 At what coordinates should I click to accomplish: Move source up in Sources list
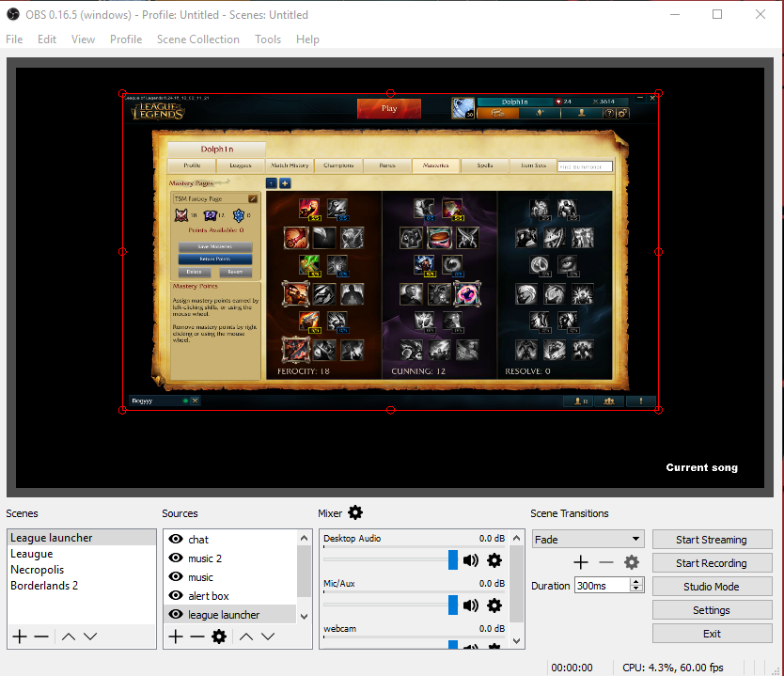pos(246,637)
